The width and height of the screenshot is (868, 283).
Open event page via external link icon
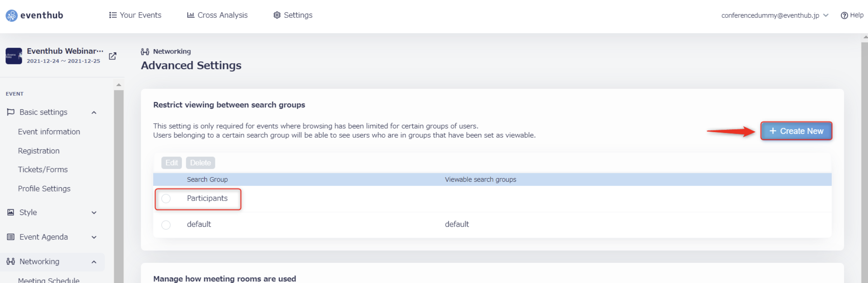112,56
